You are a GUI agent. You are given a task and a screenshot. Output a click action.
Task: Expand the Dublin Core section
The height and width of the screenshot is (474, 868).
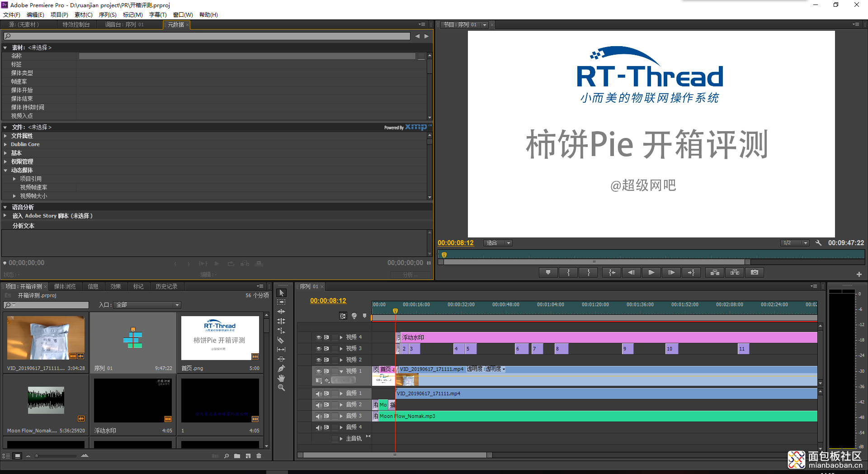pos(5,144)
